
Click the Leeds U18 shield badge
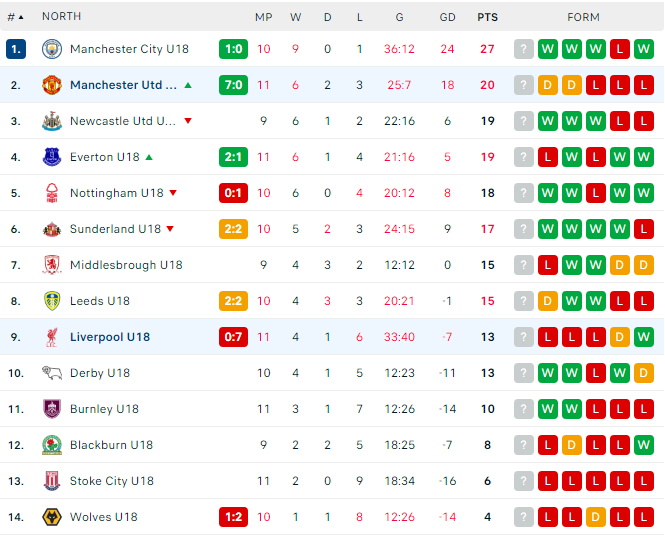(52, 301)
